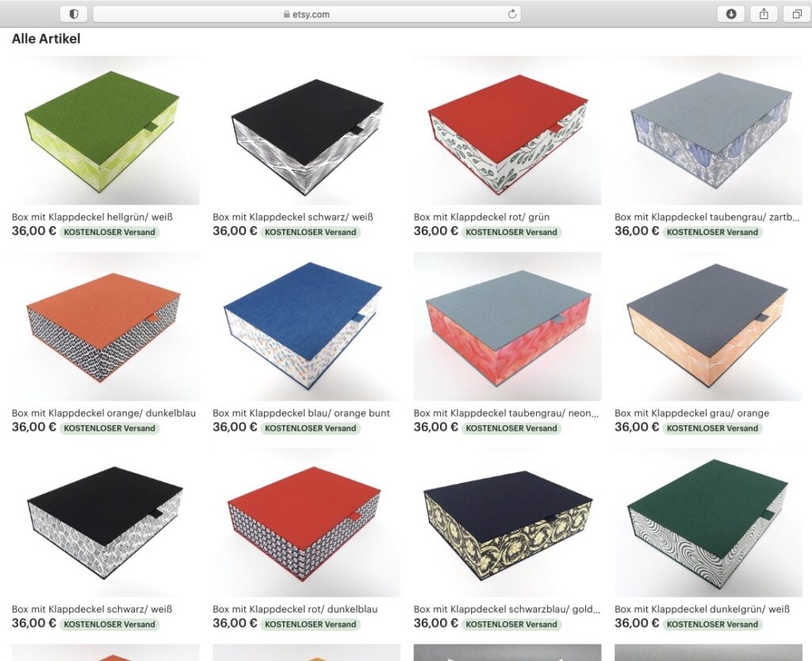Click KOSTENLOSER Versand badge under schwarzblau/ gold... box
Screen dimensions: 812x661
pyautogui.click(x=511, y=624)
